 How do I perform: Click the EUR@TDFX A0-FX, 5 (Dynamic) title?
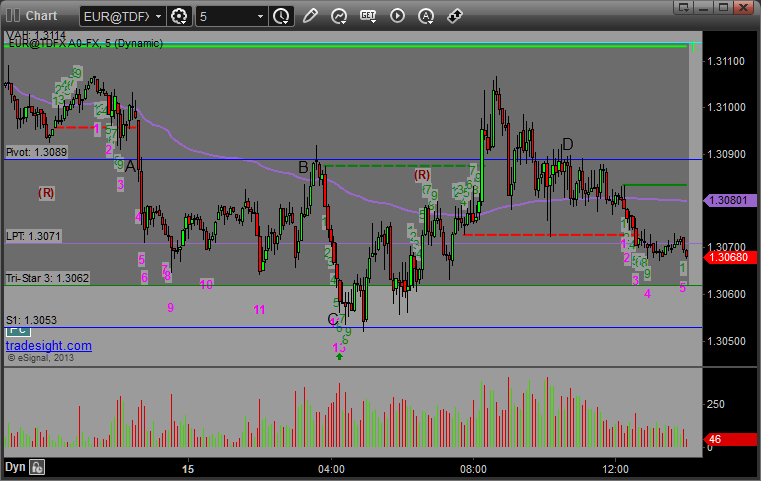click(x=86, y=43)
